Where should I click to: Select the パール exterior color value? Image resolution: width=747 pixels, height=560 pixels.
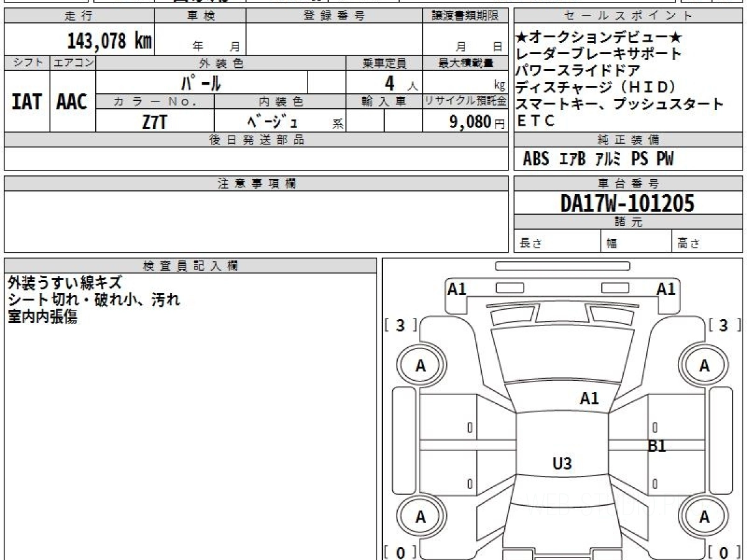(x=200, y=83)
